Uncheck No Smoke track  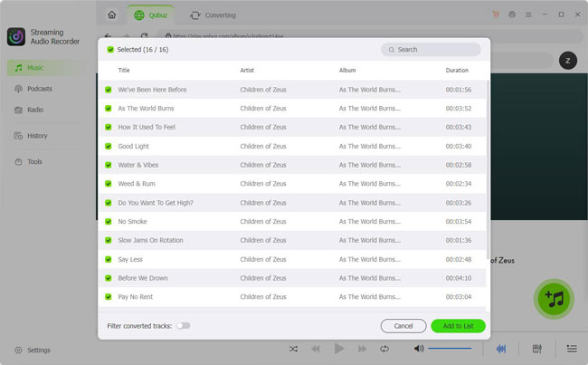[109, 222]
